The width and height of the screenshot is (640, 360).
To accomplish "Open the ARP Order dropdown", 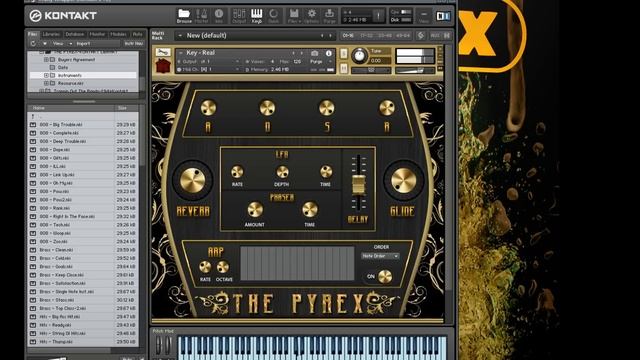I will (380, 256).
